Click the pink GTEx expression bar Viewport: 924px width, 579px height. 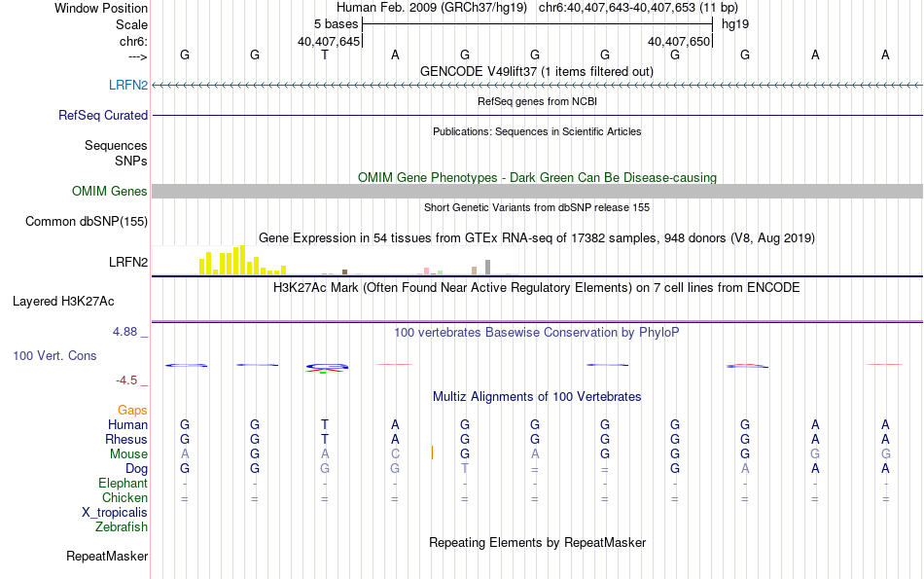[x=426, y=271]
